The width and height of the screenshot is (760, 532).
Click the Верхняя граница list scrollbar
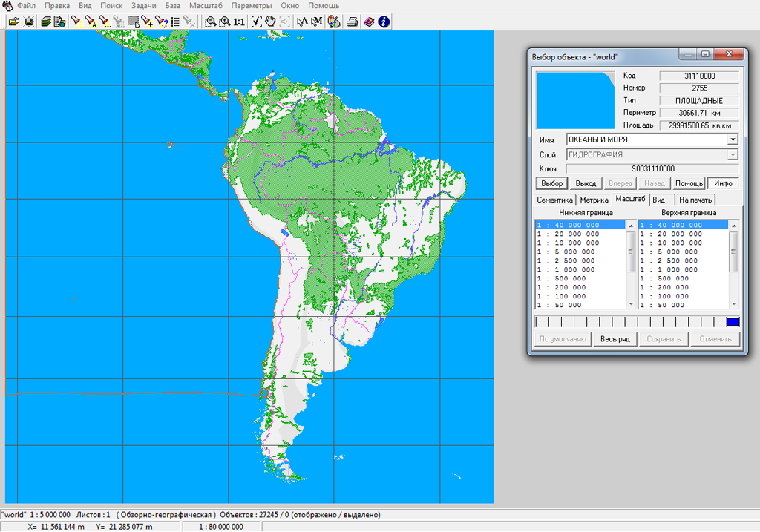pyautogui.click(x=733, y=252)
